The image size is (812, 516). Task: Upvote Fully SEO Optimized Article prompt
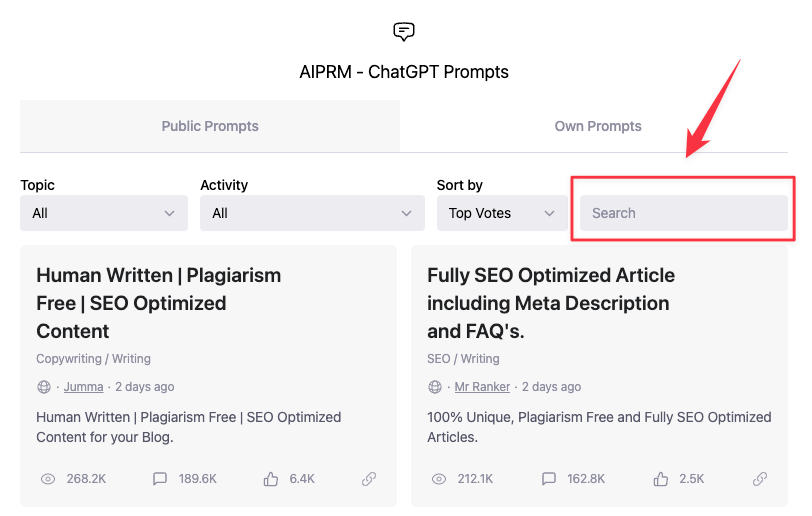coord(661,479)
